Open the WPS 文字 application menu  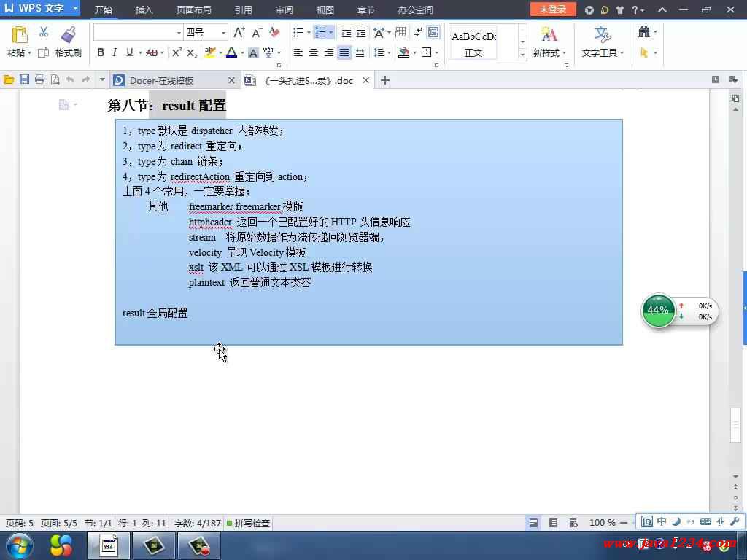tap(40, 9)
